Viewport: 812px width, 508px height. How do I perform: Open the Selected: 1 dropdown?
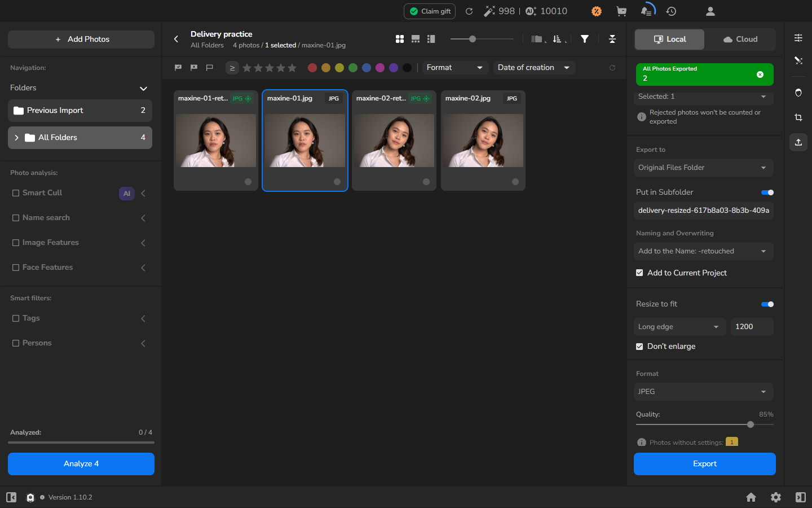coord(704,97)
